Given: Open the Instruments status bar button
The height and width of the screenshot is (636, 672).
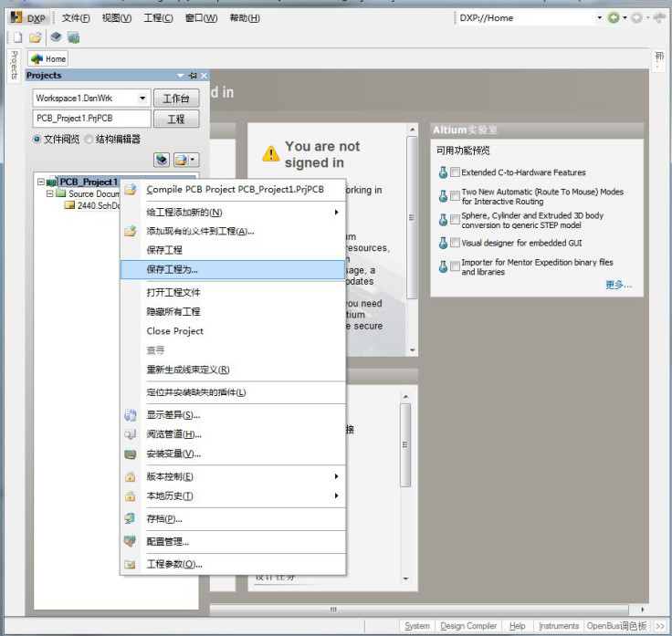Looking at the screenshot, I should 559,626.
